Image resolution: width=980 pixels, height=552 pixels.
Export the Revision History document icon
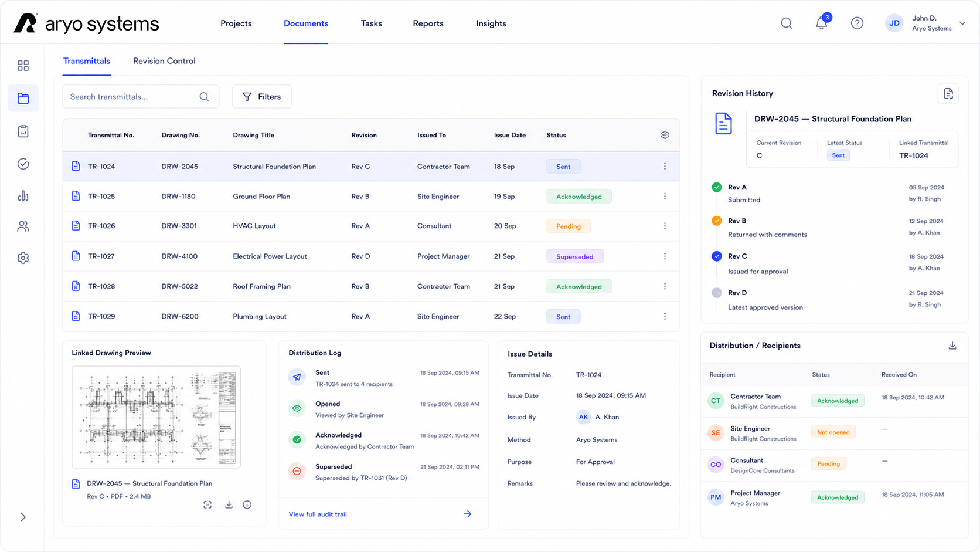948,93
